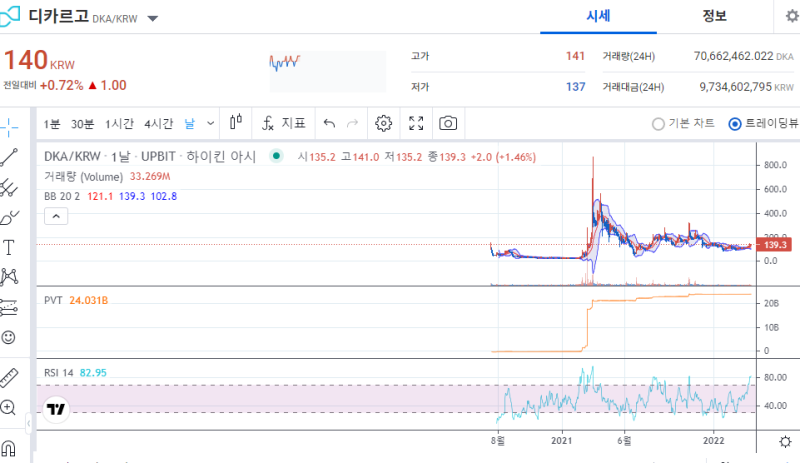Select the 트레이딩뷰 radio option
The width and height of the screenshot is (800, 463).
pyautogui.click(x=764, y=124)
